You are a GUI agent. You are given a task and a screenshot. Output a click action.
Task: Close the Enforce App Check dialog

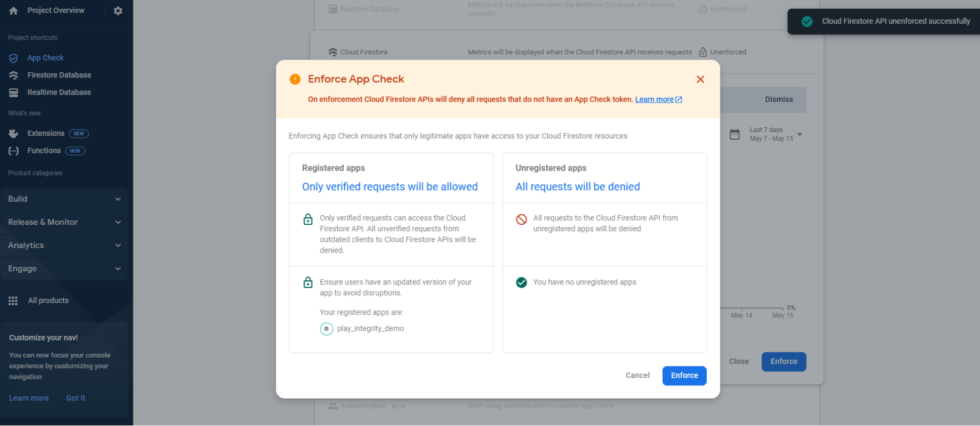(700, 79)
